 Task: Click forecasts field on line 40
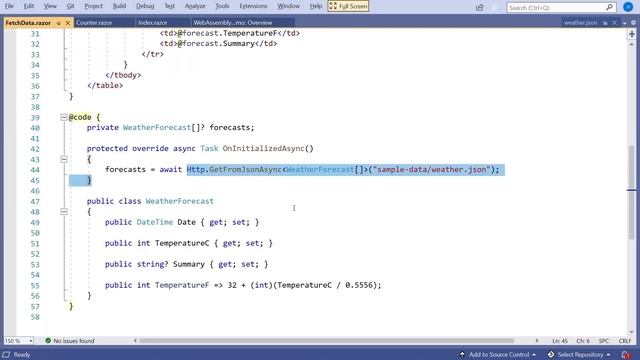pos(230,127)
